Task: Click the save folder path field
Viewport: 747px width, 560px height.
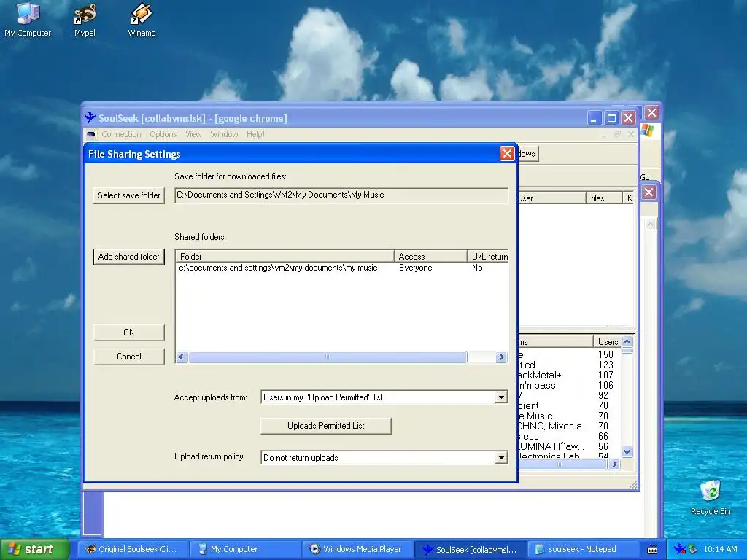Action: click(341, 195)
